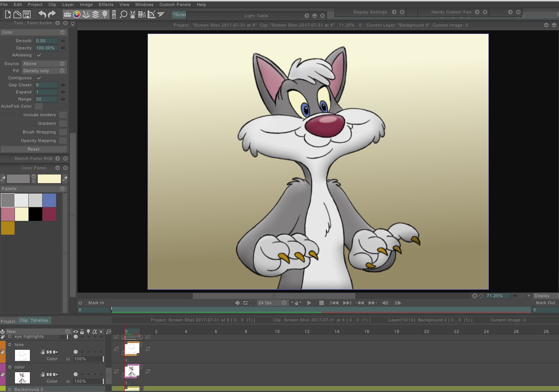Pick A color with the left eyedropper
This screenshot has height=392, width=559.
coord(3,179)
